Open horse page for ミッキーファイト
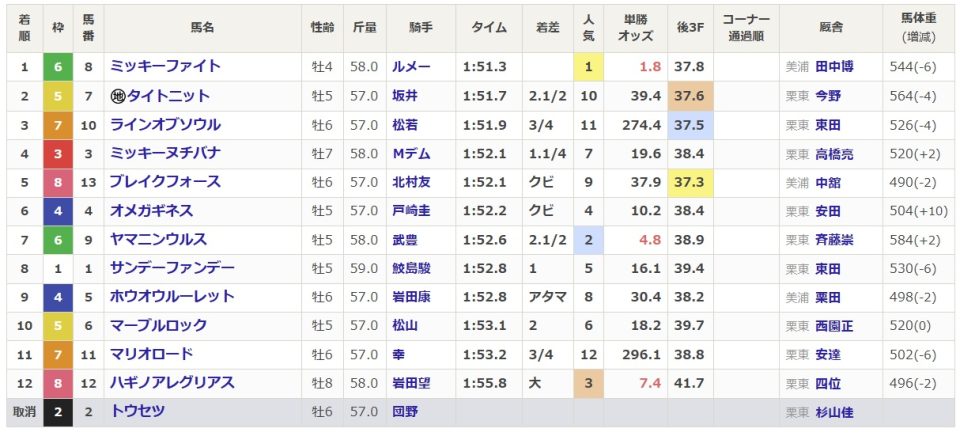The image size is (960, 436). pyautogui.click(x=165, y=66)
